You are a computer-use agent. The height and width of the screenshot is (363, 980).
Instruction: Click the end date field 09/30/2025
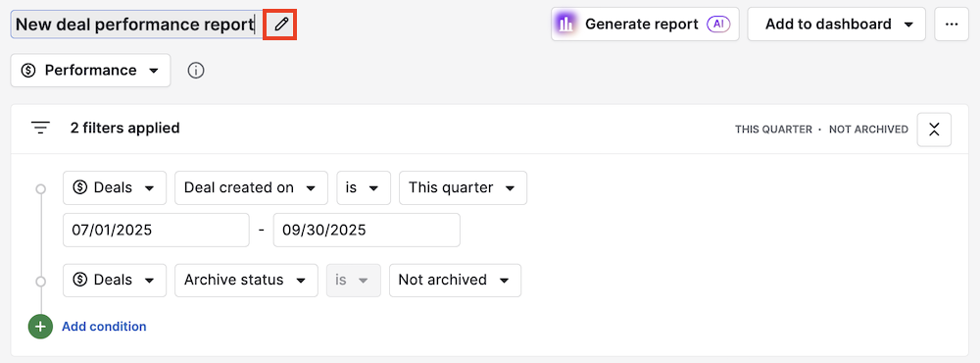pos(367,230)
